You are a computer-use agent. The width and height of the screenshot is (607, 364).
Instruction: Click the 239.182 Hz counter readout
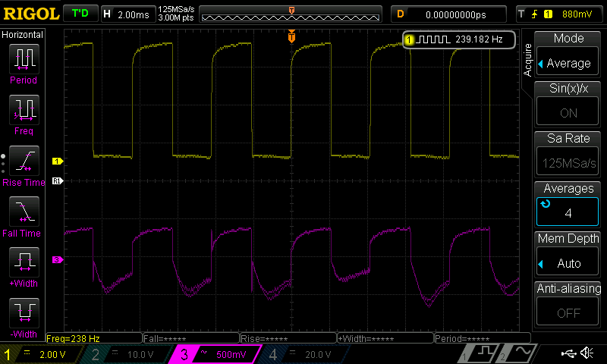point(479,39)
